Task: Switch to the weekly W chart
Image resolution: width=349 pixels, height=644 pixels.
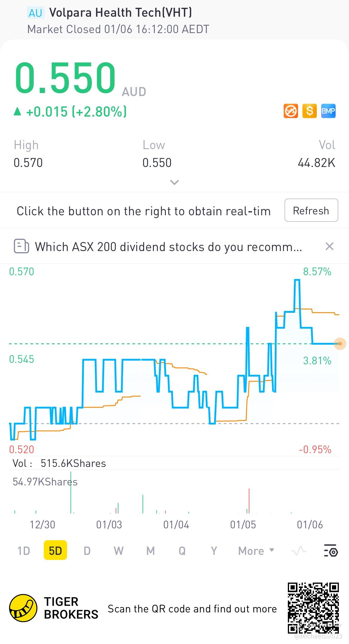Action: pyautogui.click(x=118, y=551)
